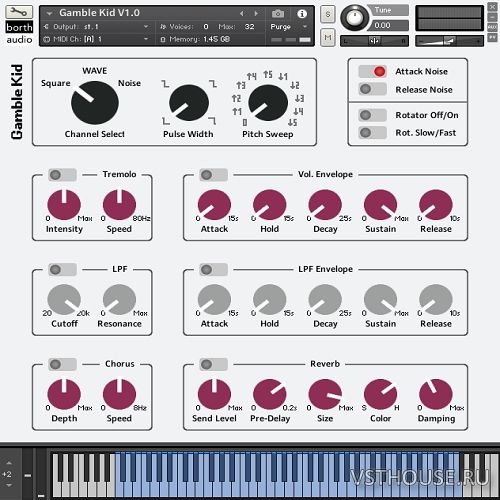Click the Chorus Speed knob
500x500 pixels.
click(119, 394)
